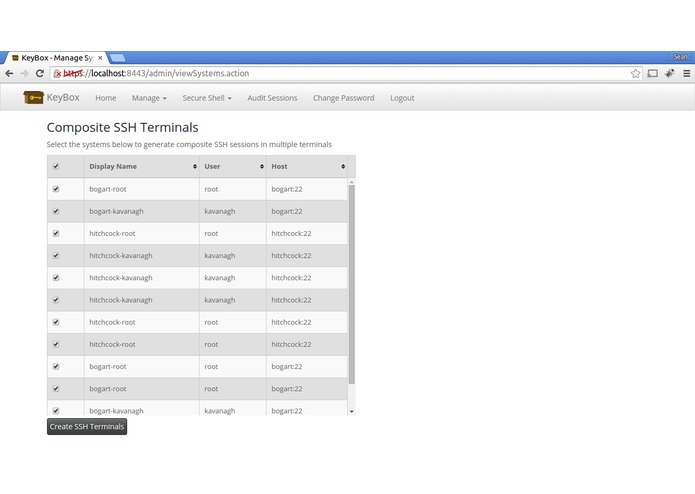
Task: Open Change Password page
Action: point(344,98)
